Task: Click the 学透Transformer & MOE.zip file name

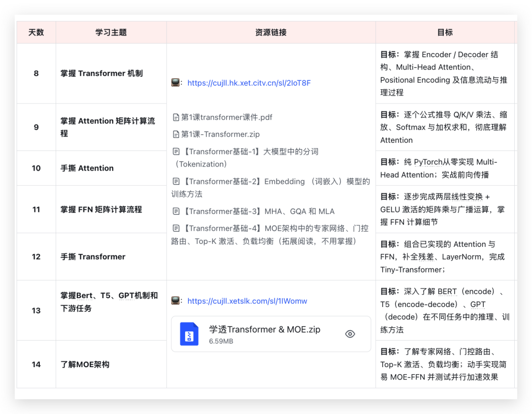Action: pyautogui.click(x=265, y=330)
